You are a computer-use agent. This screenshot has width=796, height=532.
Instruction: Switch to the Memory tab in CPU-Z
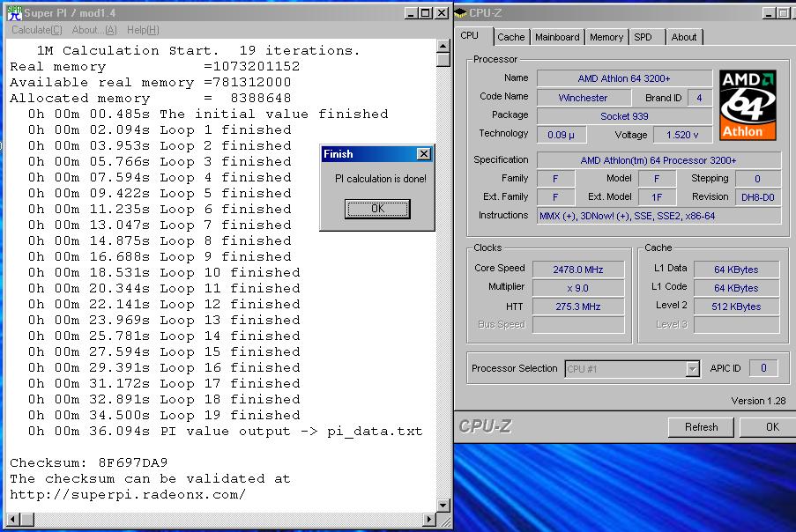coord(606,37)
